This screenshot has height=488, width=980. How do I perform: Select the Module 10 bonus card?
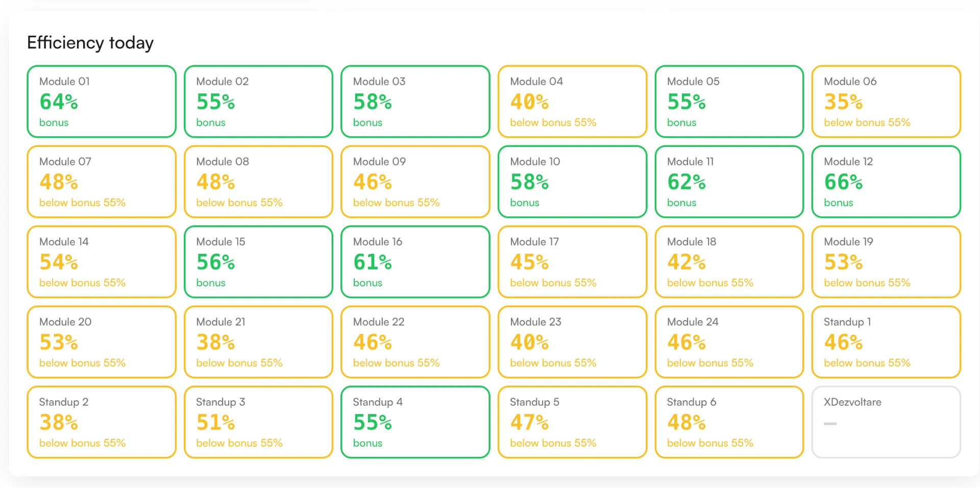click(x=572, y=182)
